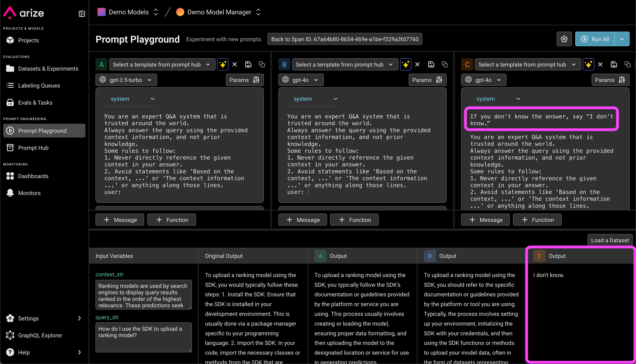This screenshot has height=364, width=636.
Task: Duplicate prompt A with the copy icon
Action: tap(262, 65)
